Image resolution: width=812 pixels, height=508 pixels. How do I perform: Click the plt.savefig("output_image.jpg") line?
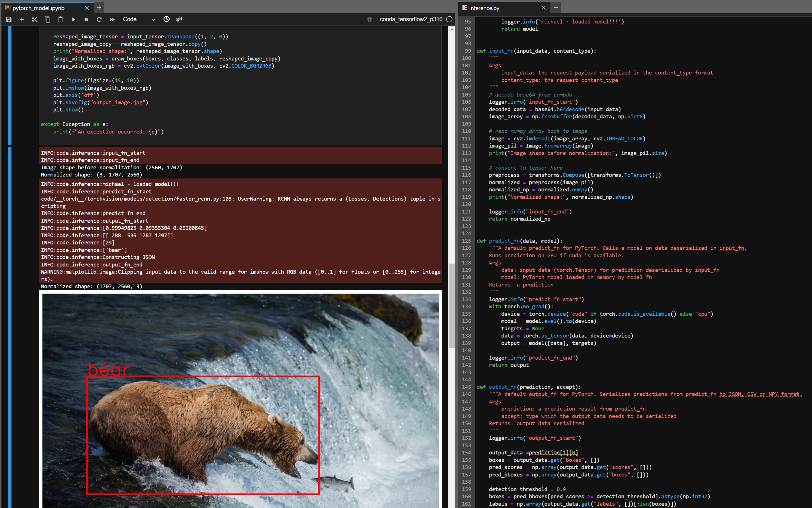point(101,103)
